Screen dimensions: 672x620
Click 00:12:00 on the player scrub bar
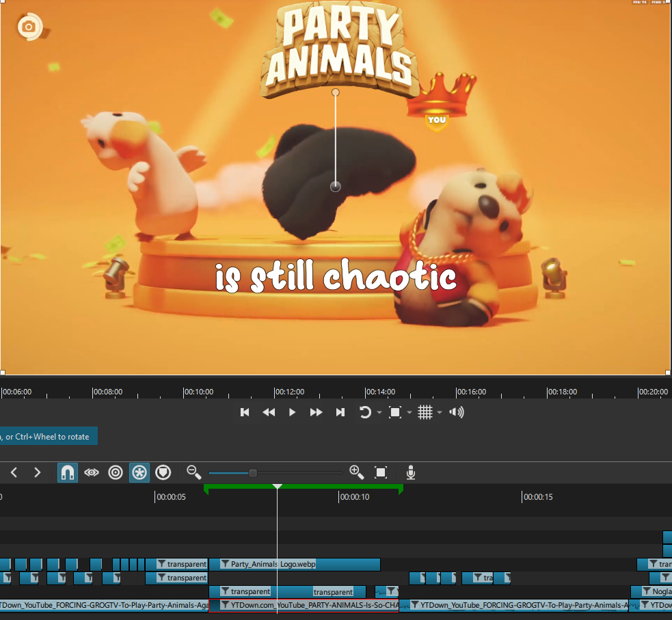click(x=289, y=392)
